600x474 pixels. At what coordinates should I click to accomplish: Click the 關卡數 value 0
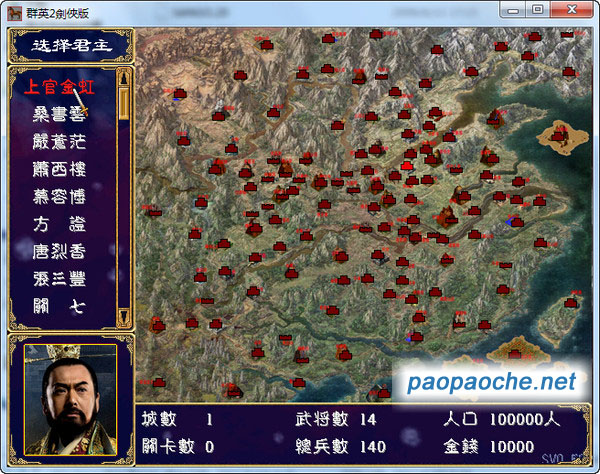(x=209, y=446)
